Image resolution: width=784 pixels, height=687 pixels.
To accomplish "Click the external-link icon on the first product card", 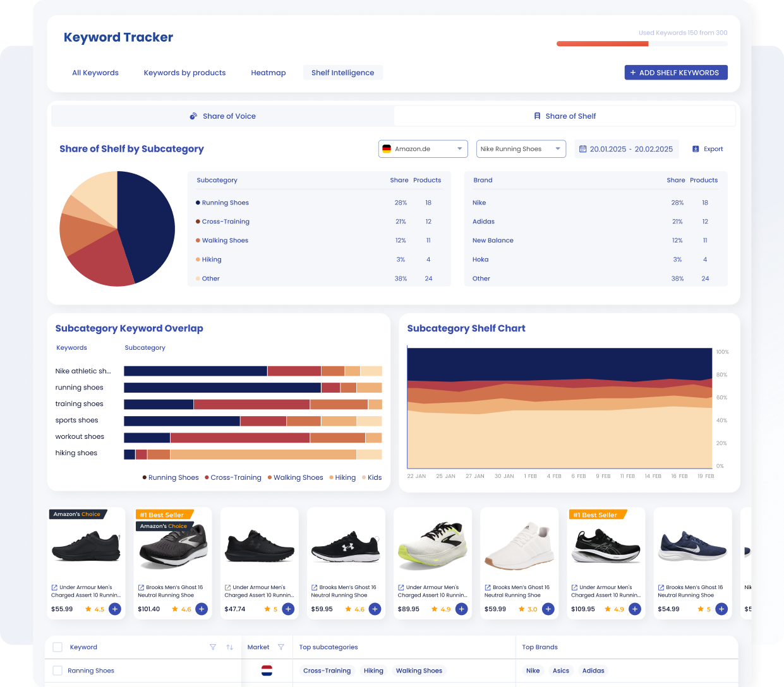I will (x=55, y=587).
